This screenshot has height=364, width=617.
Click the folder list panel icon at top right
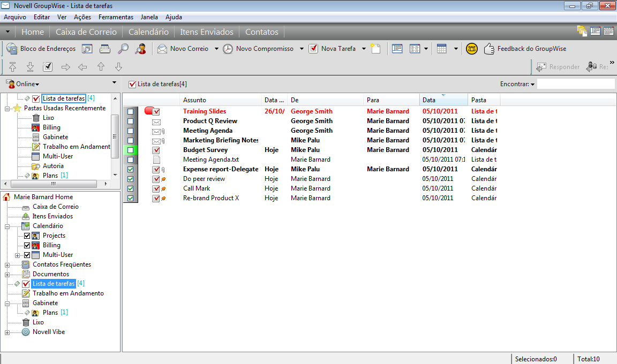click(582, 31)
